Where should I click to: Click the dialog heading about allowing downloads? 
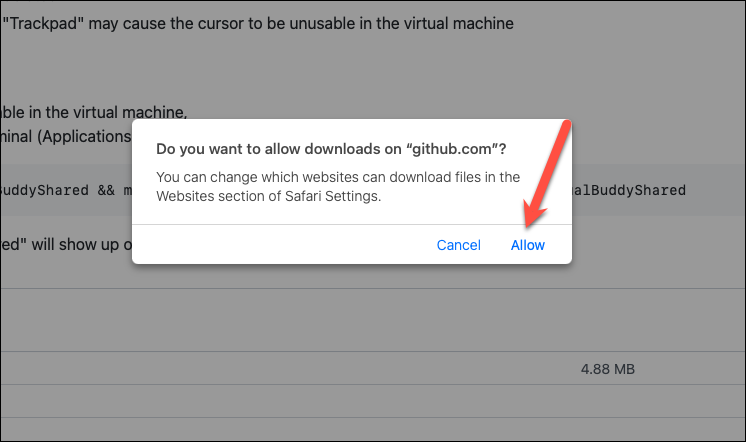tap(331, 149)
